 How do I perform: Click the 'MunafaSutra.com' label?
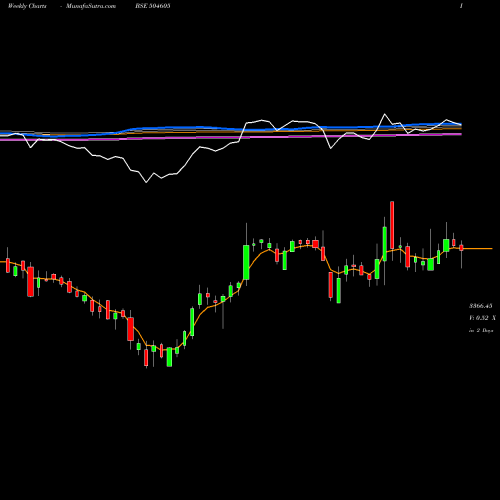[91, 6]
